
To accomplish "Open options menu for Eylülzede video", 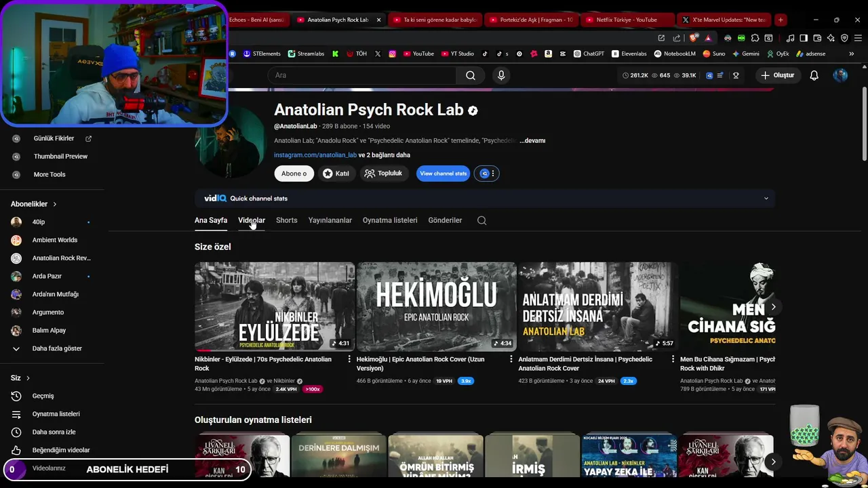I will tap(349, 359).
